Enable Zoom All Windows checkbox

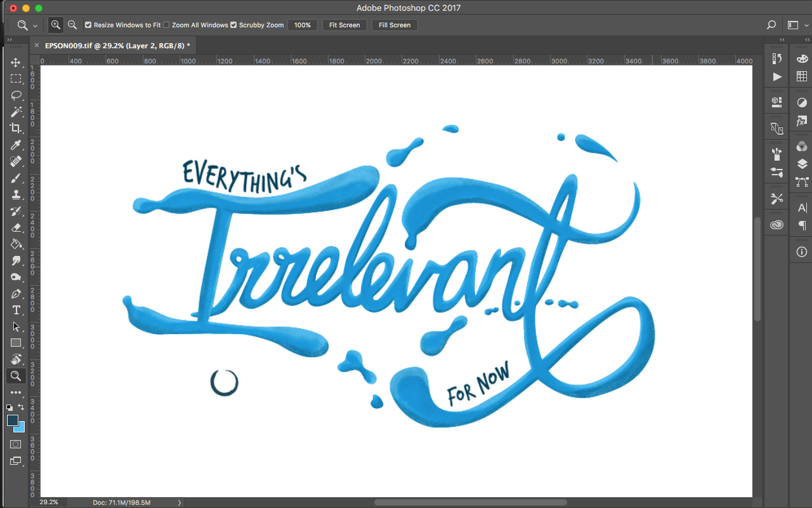(166, 25)
